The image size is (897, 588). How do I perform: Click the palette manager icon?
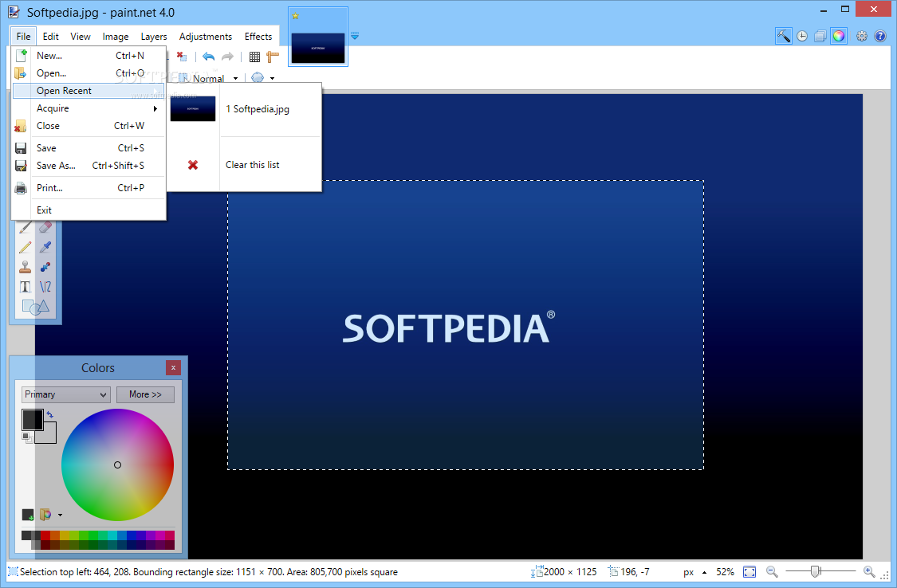click(45, 515)
